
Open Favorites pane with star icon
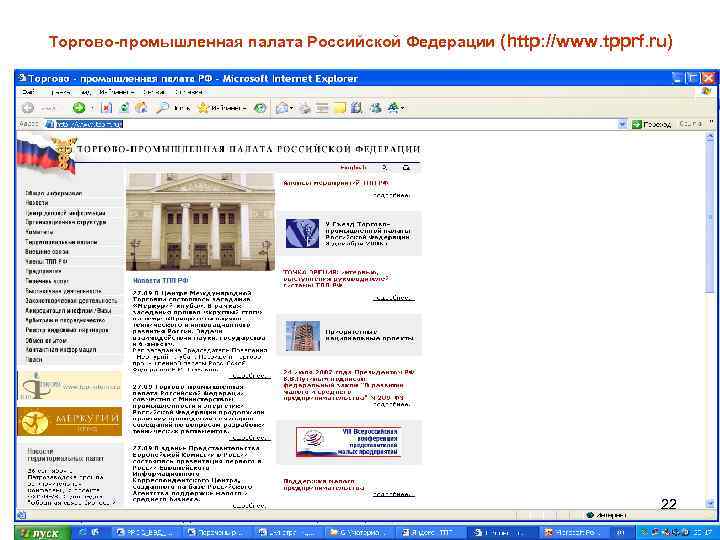(203, 108)
